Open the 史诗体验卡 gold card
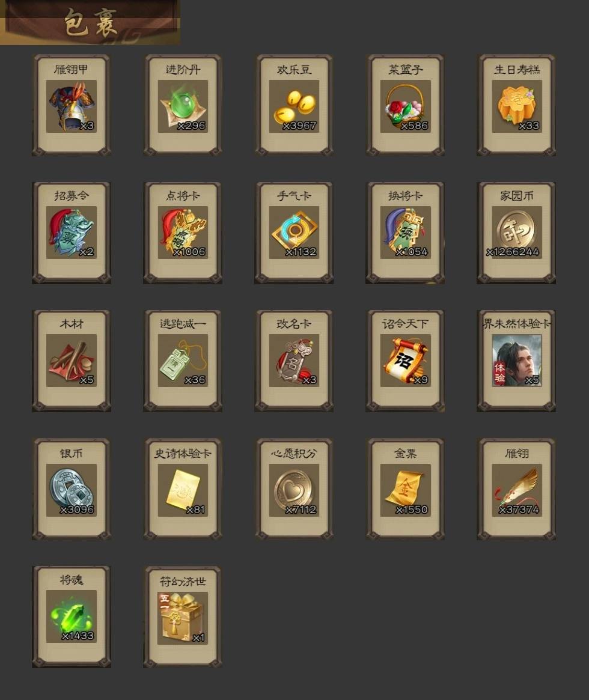 click(x=183, y=490)
